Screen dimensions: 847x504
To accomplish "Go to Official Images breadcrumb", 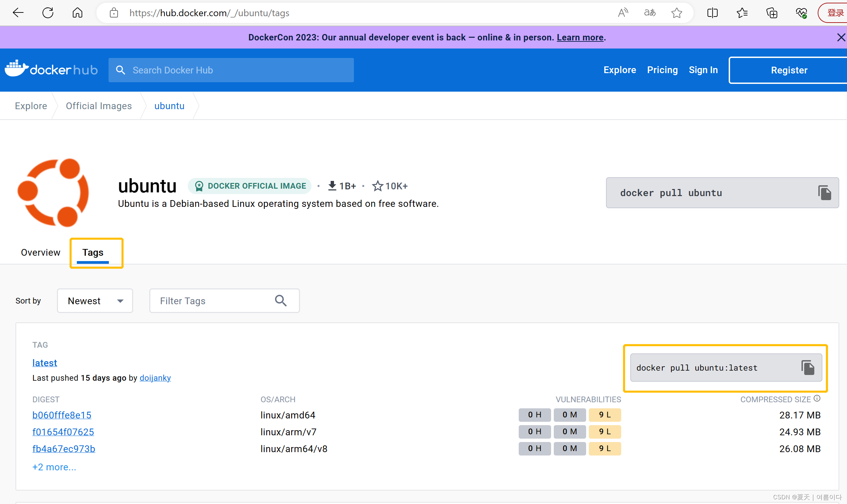I will pyautogui.click(x=98, y=106).
